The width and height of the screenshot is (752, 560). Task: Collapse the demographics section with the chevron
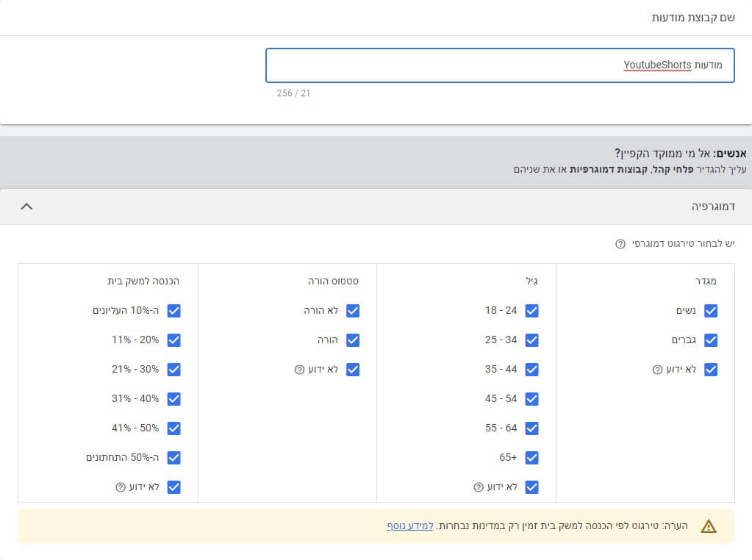click(26, 207)
